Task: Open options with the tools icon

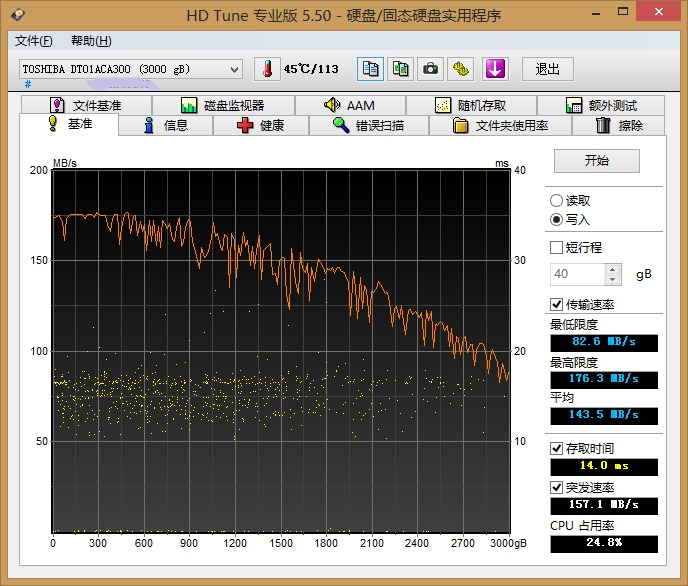Action: (460, 69)
